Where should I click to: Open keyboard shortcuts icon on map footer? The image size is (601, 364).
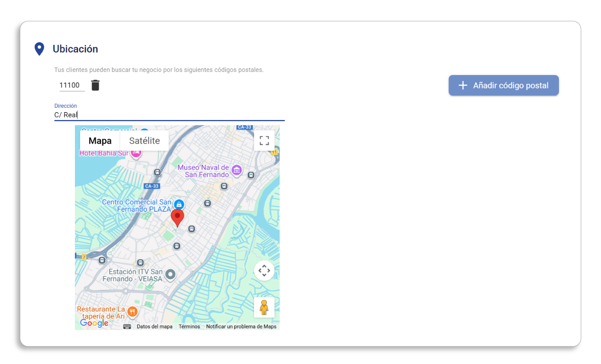pyautogui.click(x=127, y=327)
